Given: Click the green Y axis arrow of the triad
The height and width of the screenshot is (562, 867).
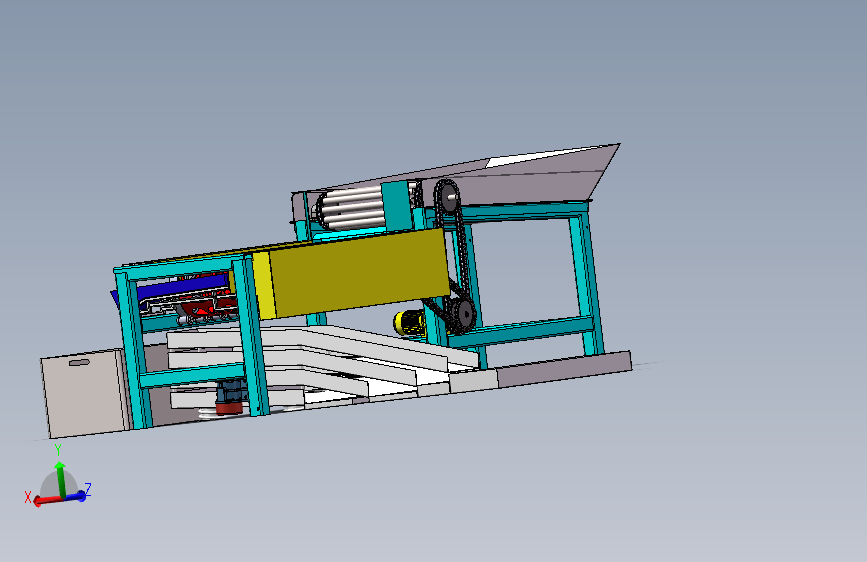Looking at the screenshot, I should (x=60, y=479).
